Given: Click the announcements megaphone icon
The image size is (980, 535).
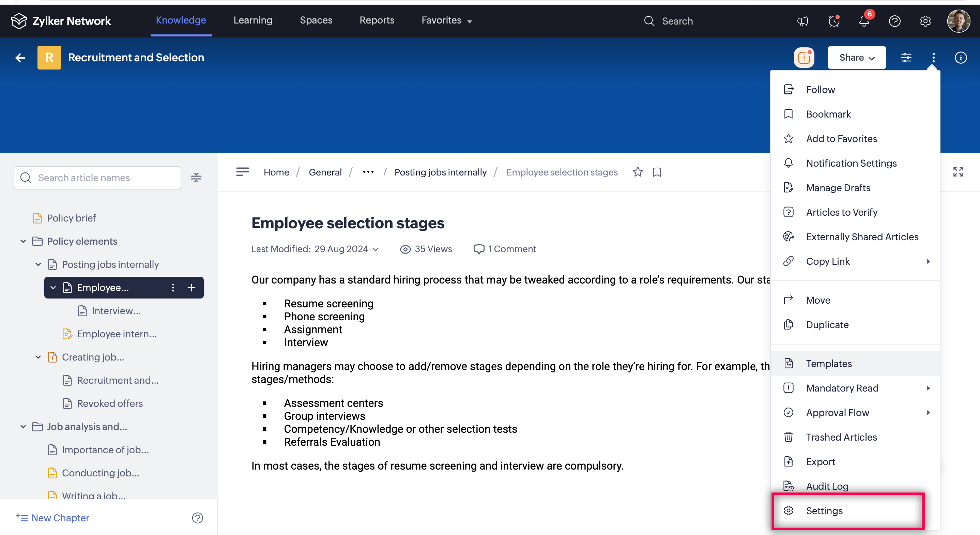Looking at the screenshot, I should pyautogui.click(x=802, y=21).
